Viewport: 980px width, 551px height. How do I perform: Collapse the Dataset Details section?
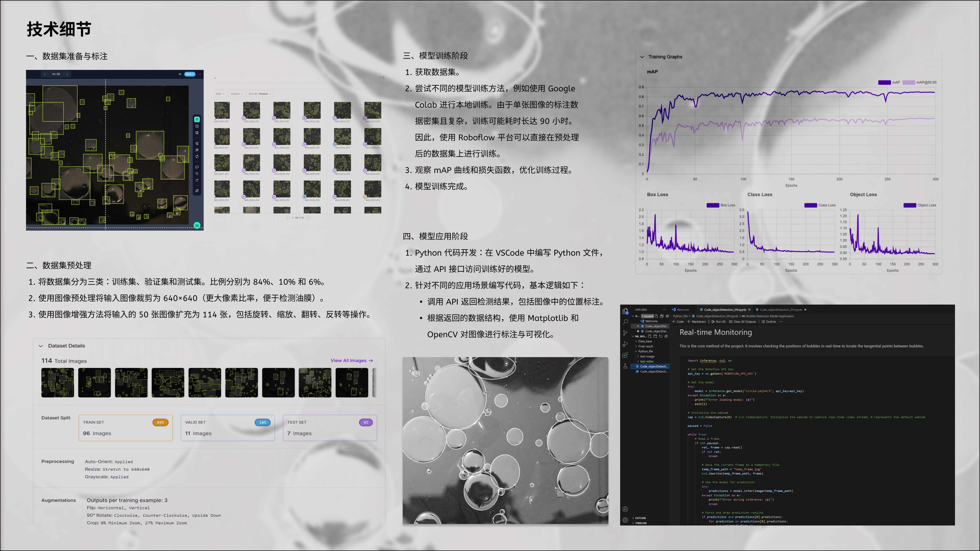41,346
